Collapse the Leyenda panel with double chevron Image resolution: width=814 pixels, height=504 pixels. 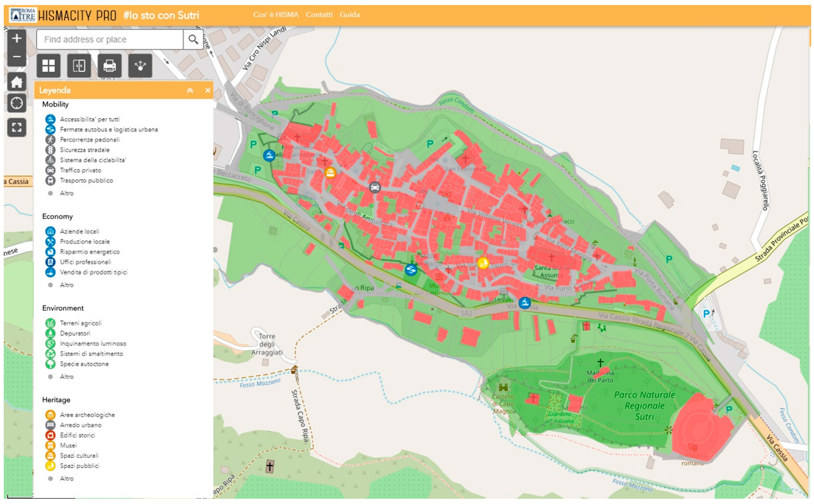tap(190, 90)
